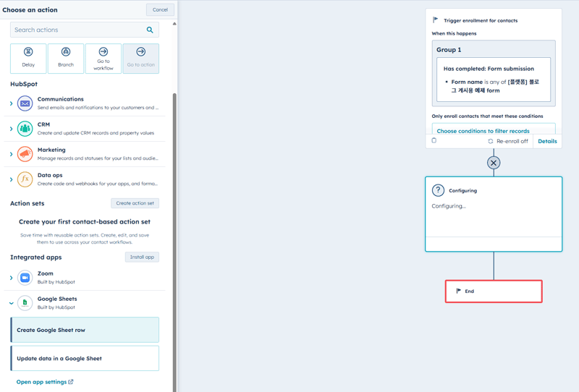The width and height of the screenshot is (579, 392).
Task: Expand the Marketing category chevron
Action: click(x=11, y=154)
